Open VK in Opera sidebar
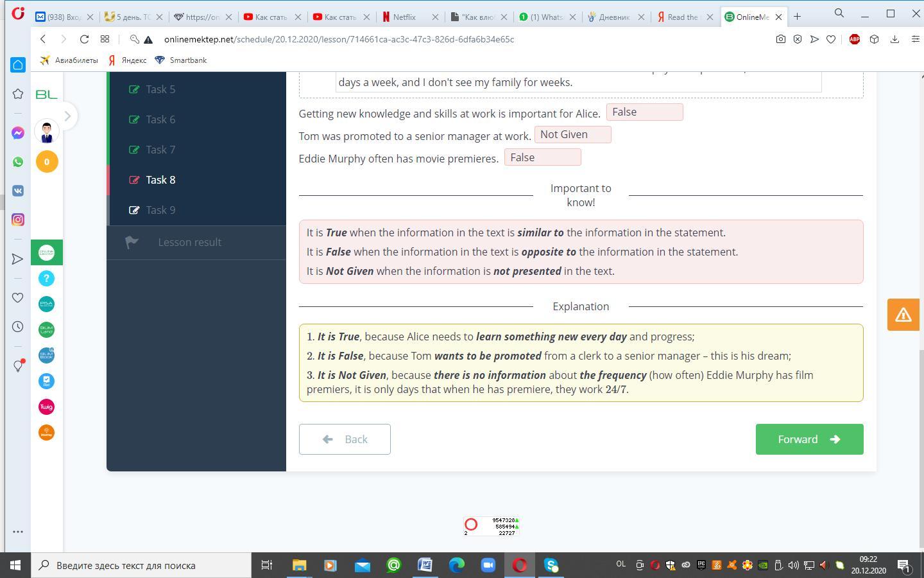Screen dimensions: 924x578 pyautogui.click(x=18, y=191)
